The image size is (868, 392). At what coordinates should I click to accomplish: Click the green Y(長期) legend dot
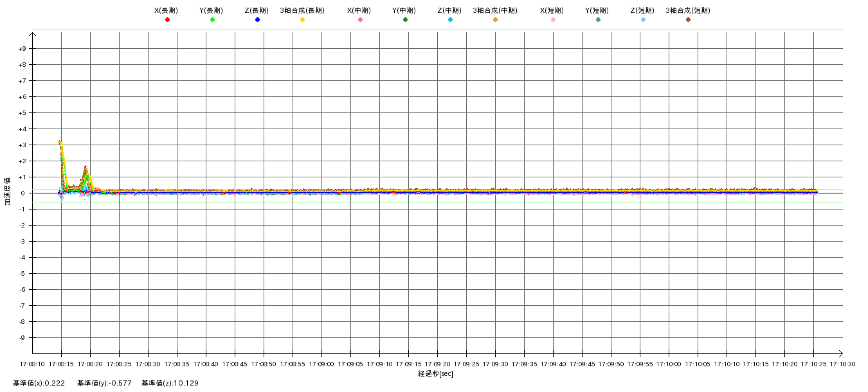212,20
